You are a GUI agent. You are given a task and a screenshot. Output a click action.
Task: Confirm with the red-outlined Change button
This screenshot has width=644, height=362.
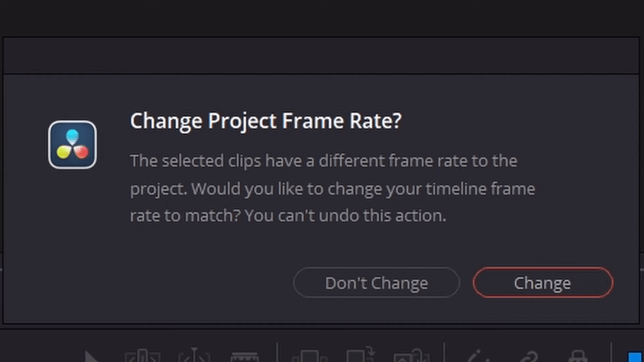click(542, 282)
